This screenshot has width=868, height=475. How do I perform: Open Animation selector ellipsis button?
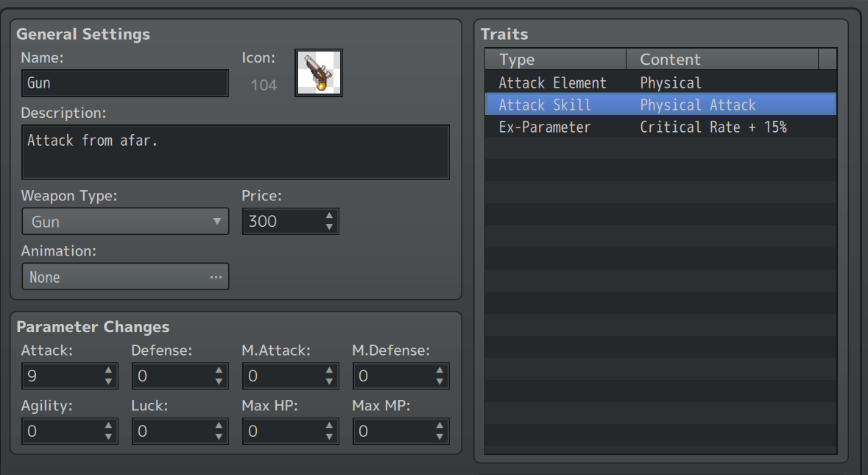[216, 277]
